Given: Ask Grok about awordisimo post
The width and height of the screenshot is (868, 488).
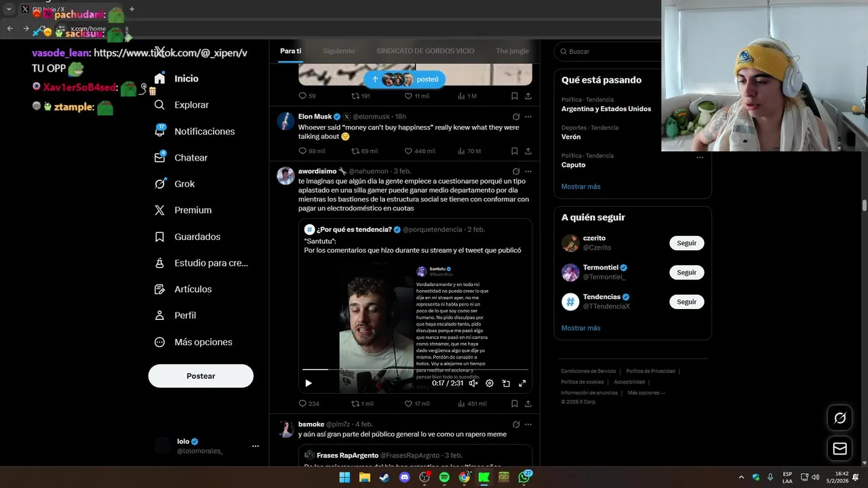Looking at the screenshot, I should tap(516, 171).
